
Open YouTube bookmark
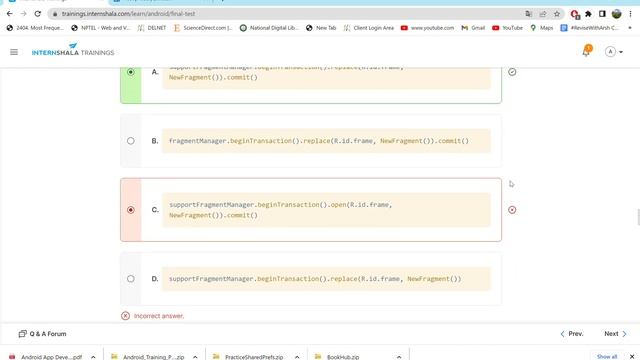pyautogui.click(x=507, y=28)
